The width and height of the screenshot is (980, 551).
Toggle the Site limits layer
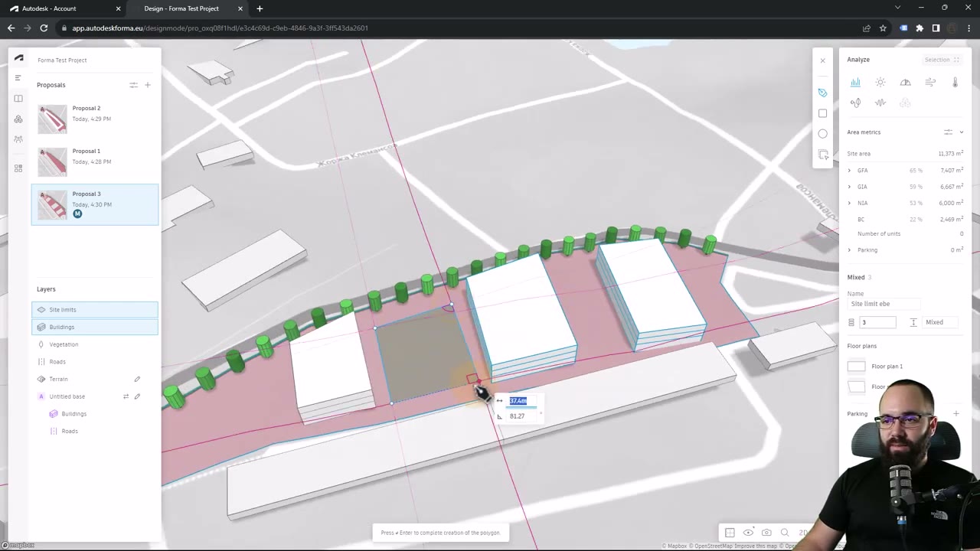tap(95, 310)
